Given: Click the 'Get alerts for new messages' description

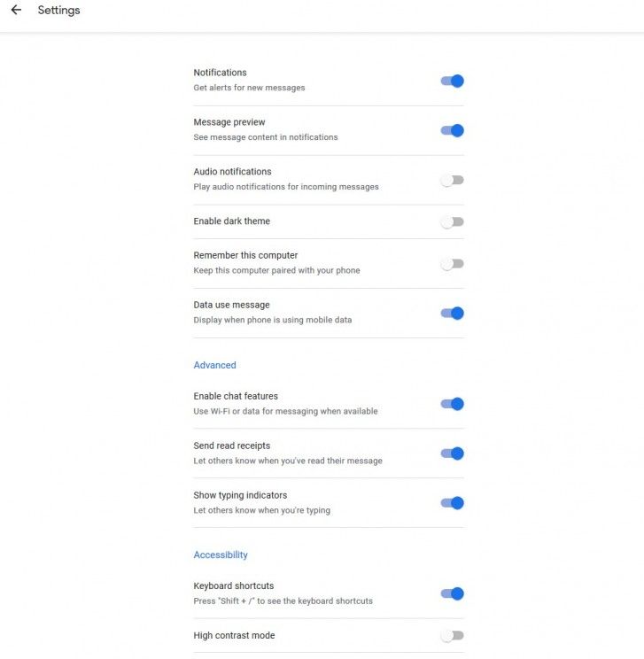Looking at the screenshot, I should coord(249,88).
